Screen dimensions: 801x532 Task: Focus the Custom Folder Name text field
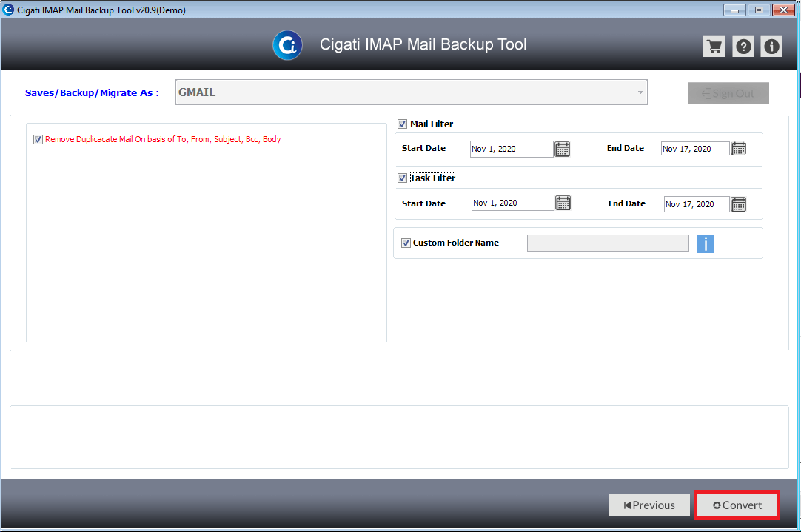pos(608,243)
